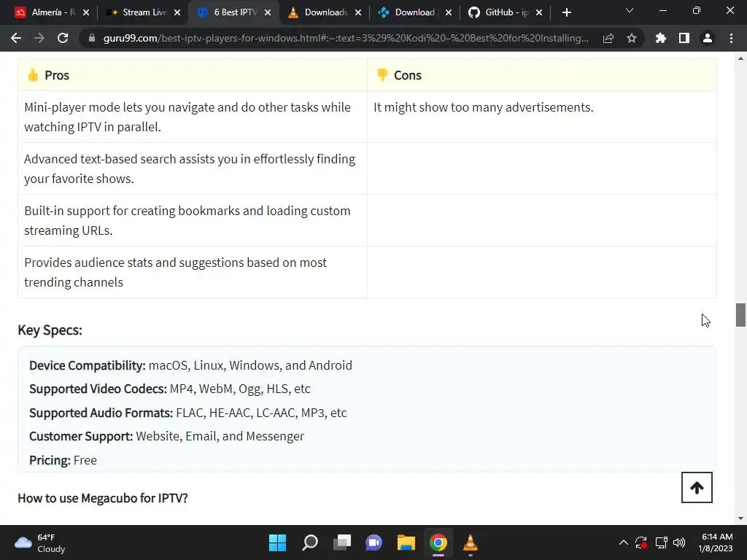The image size is (747, 560).
Task: Click the Supported Audio Formats line
Action: [187, 413]
